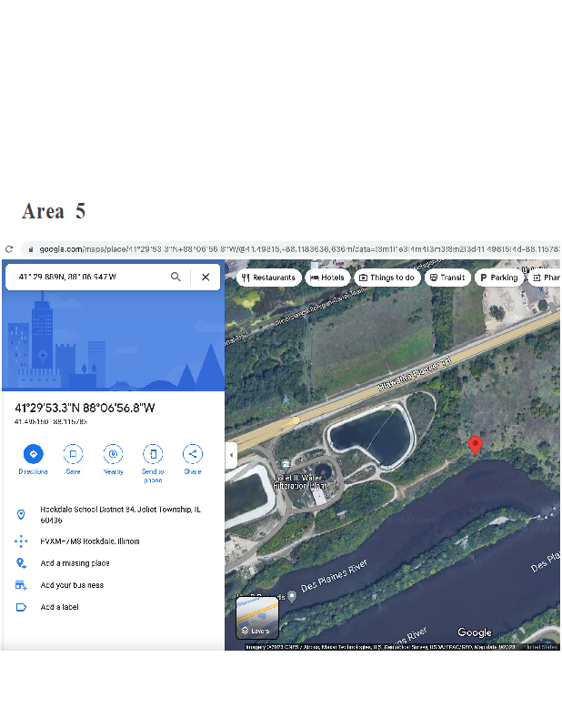This screenshot has height=728, width=562.
Task: Click the red location pin marker
Action: 475,445
